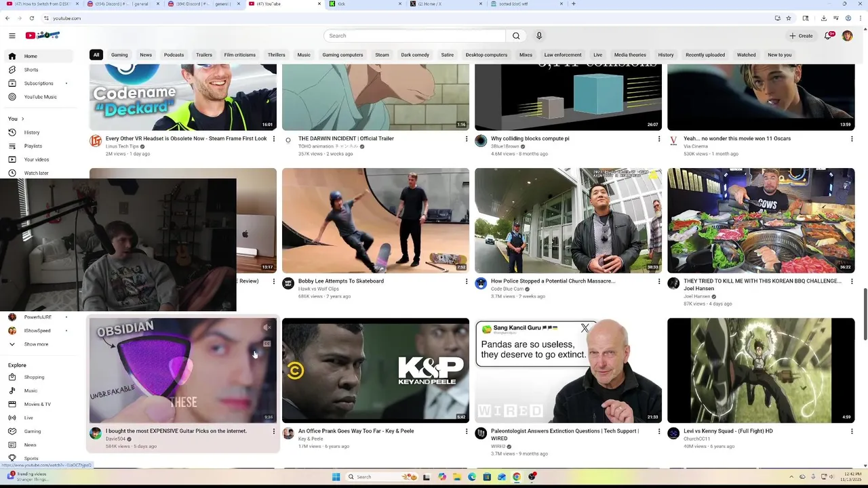Bookmark this page with the star icon
Viewport: 868px width, 488px height.
pyautogui.click(x=788, y=18)
